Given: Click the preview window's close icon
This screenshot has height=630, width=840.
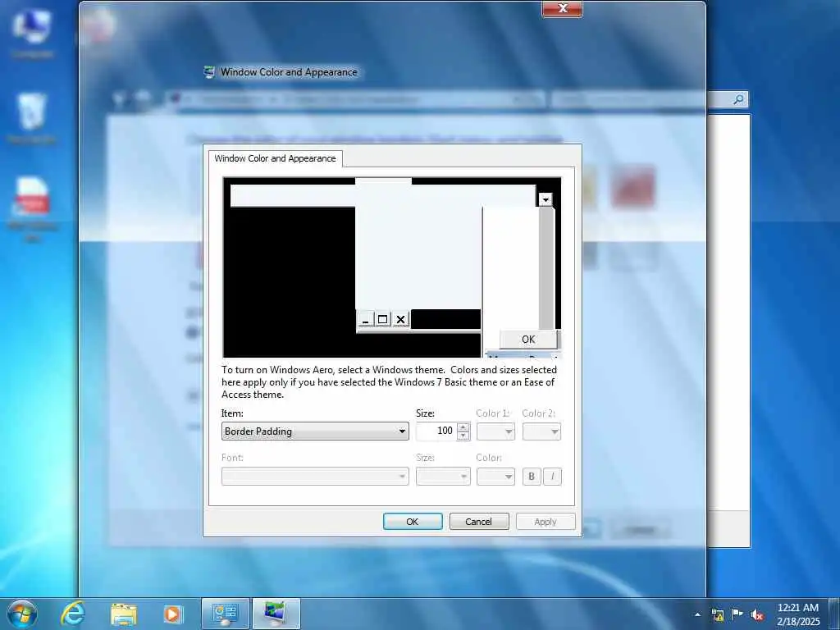Looking at the screenshot, I should (400, 320).
